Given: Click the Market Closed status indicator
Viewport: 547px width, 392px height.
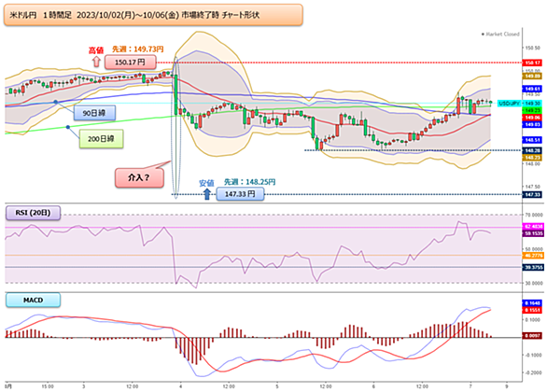Looking at the screenshot, I should 500,35.
